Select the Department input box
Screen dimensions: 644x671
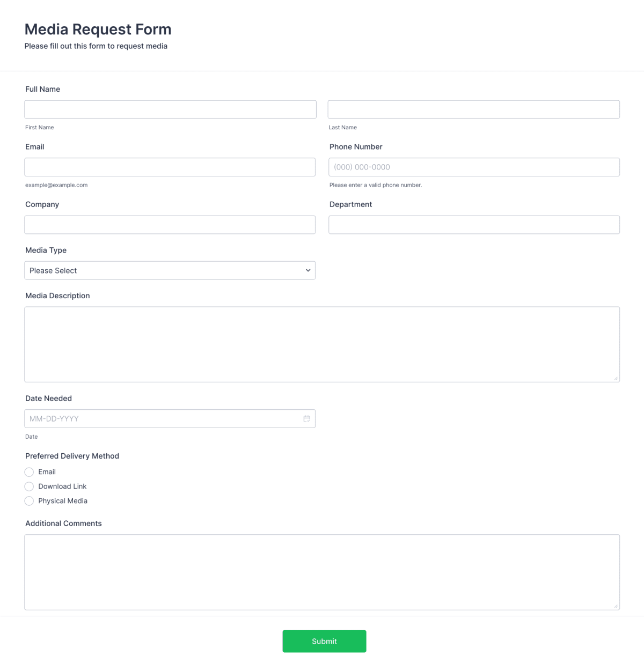coord(474,225)
